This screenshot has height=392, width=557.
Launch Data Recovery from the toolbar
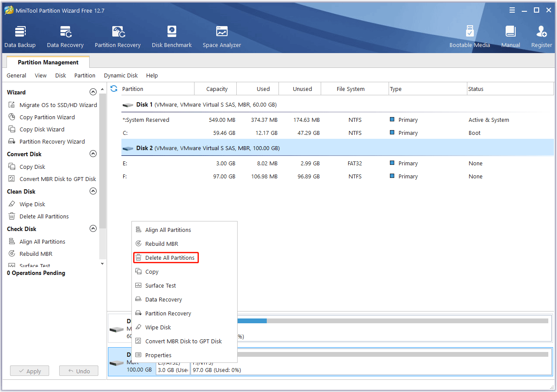65,37
